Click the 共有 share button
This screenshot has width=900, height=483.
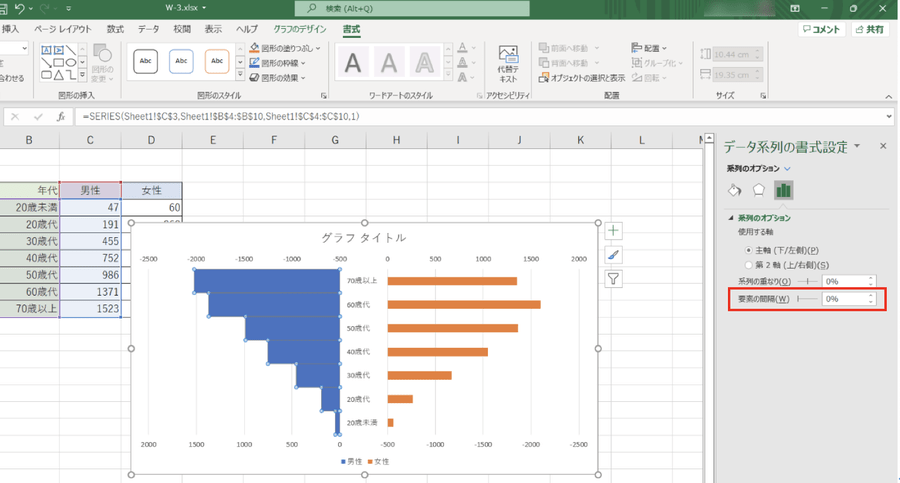coord(869,30)
